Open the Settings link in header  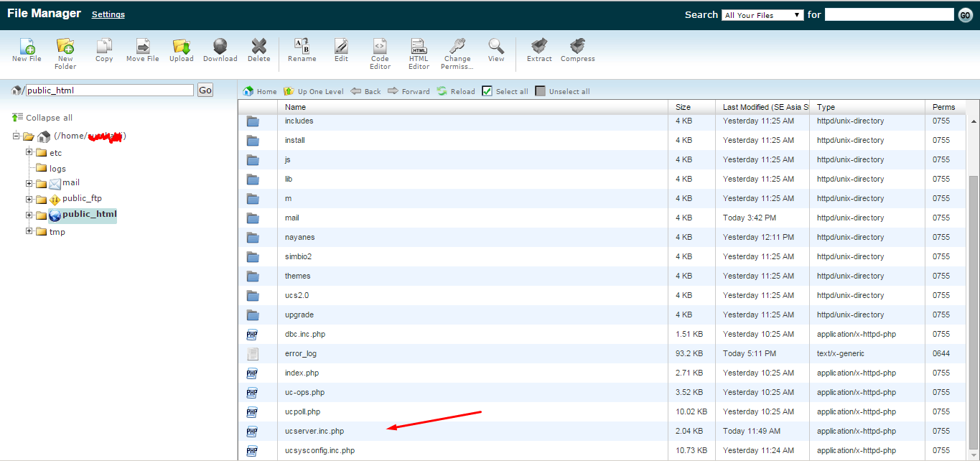coord(108,14)
